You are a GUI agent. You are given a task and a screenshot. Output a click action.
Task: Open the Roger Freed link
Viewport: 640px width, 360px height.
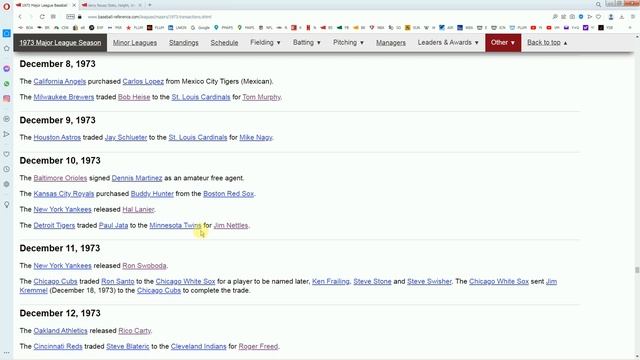click(258, 346)
